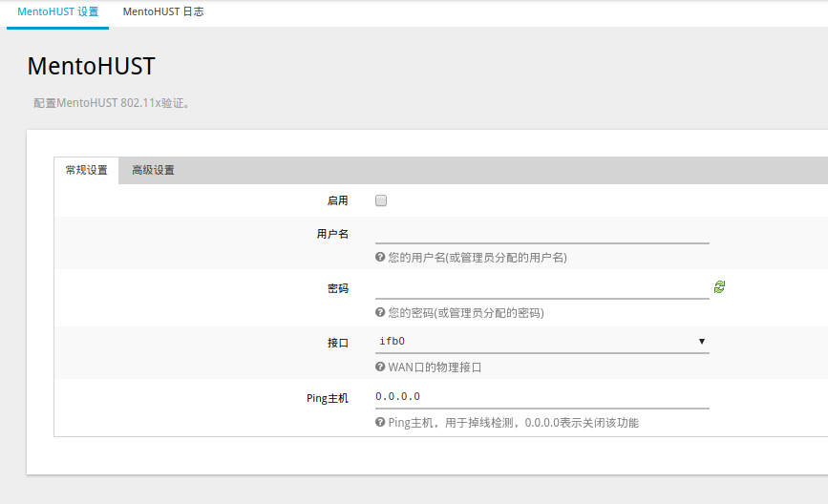This screenshot has width=828, height=504.
Task: Click help icon beside 您的密码 hint
Action: pos(380,312)
